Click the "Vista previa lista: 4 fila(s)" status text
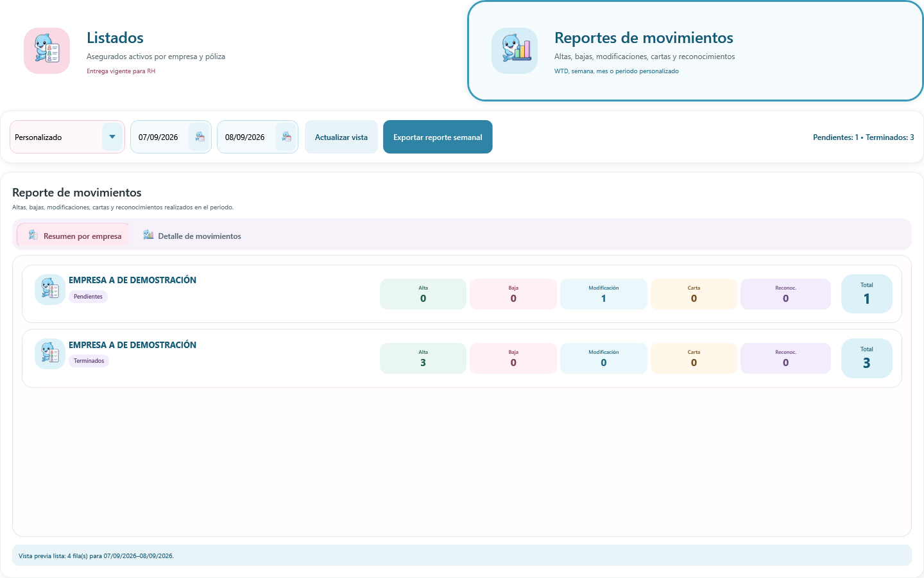 pos(96,556)
